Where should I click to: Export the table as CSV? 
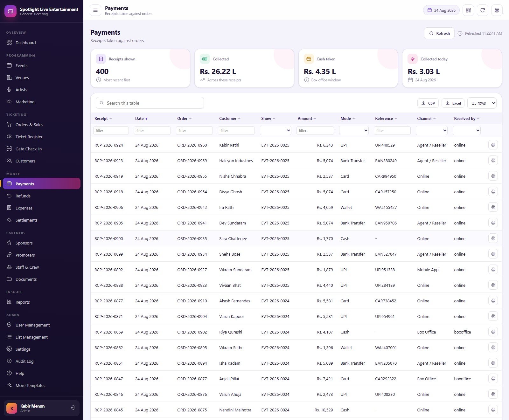tap(428, 103)
